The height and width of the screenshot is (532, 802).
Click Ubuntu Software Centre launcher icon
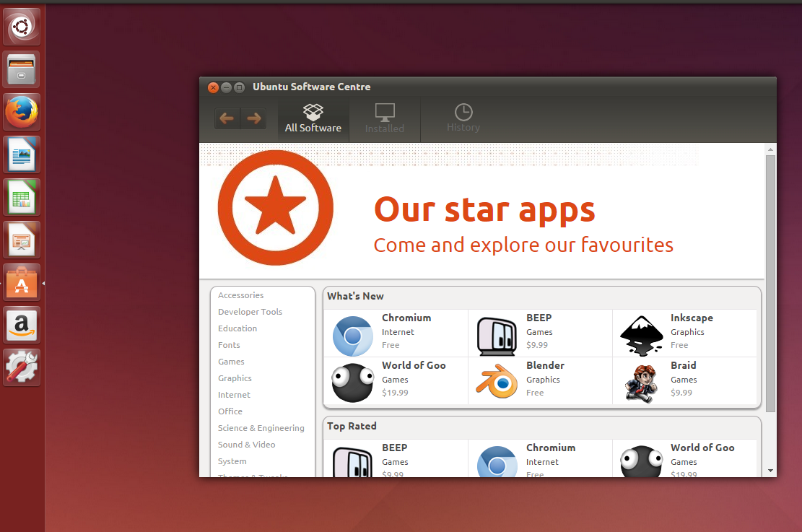[22, 282]
